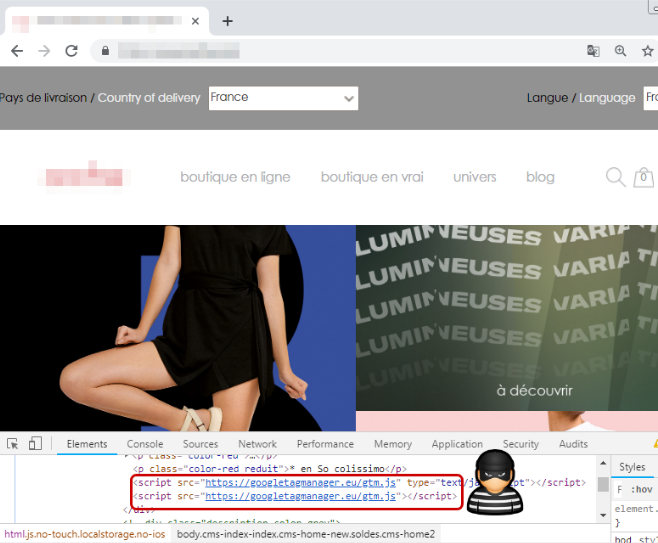The width and height of the screenshot is (658, 543).
Task: Open the boutique en vrai menu
Action: 372,177
